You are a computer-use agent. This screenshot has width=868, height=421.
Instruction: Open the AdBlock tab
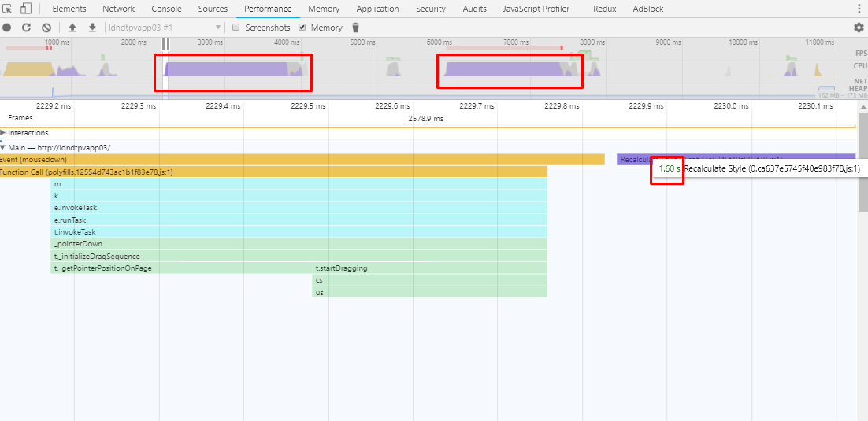648,9
